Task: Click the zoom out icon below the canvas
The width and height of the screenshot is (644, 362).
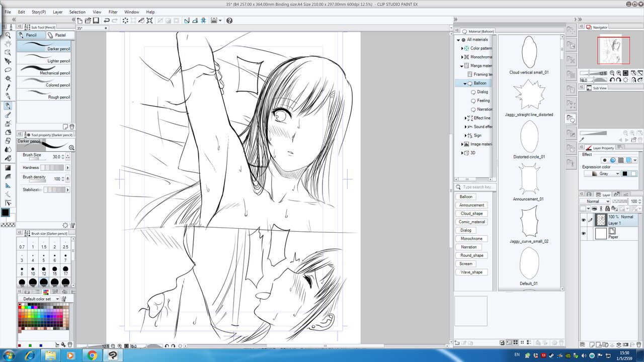Action: click(113, 346)
